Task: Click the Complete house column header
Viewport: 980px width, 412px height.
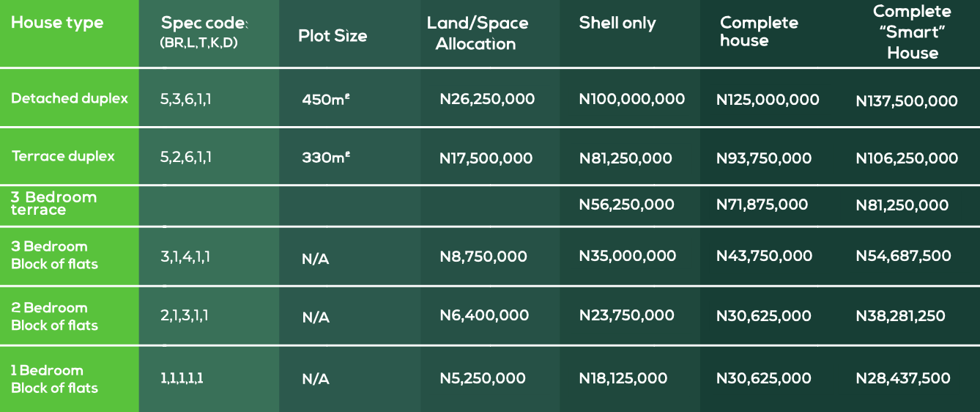Action: (759, 32)
